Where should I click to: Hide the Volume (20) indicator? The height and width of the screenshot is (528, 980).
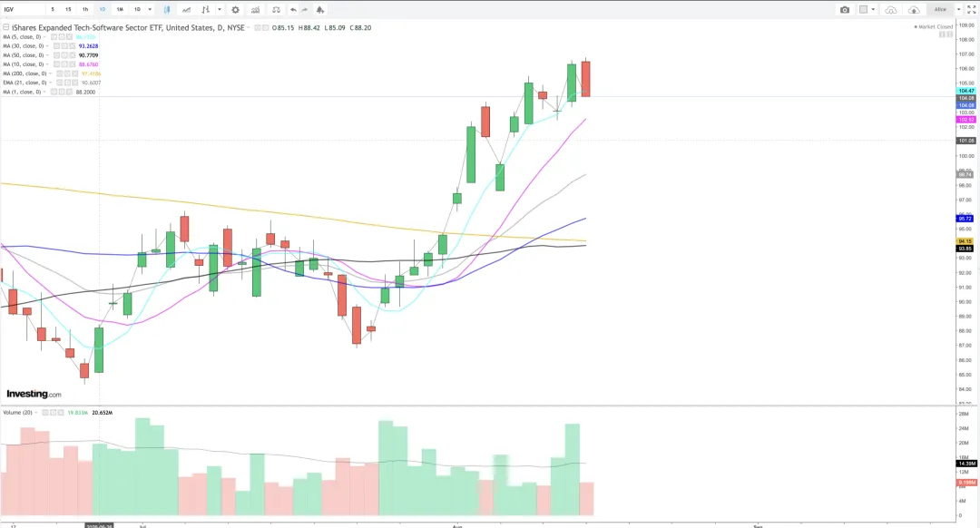45,413
